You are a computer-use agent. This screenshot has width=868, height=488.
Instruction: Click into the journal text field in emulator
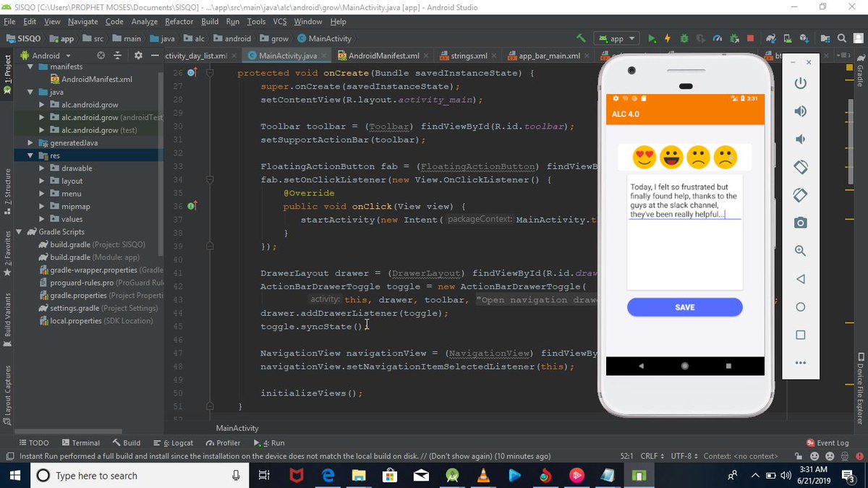[684, 231]
